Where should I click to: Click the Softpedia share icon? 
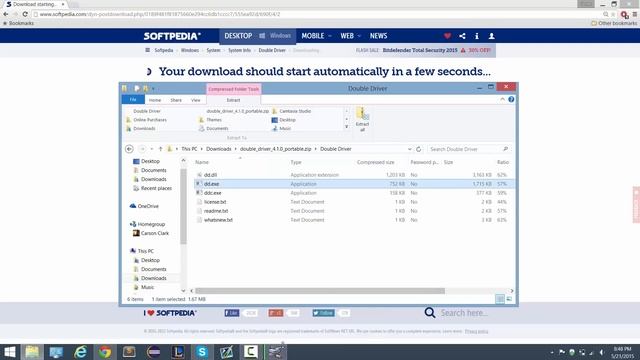462,36
